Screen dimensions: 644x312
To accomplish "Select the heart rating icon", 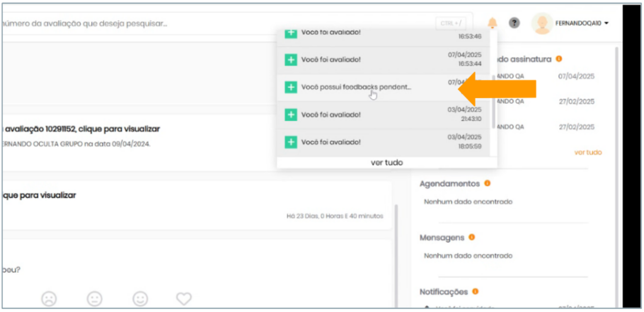I will pos(184,298).
